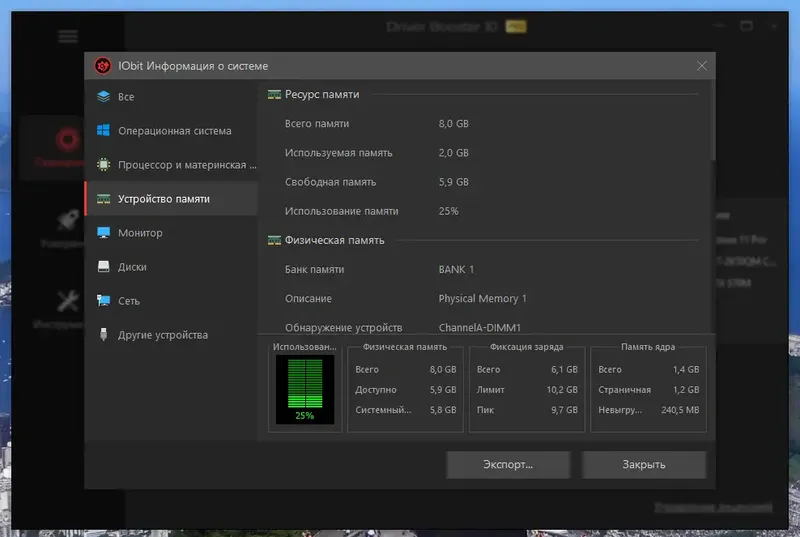Open Процессор и материнская section
Image resolution: width=800 pixels, height=537 pixels.
click(171, 165)
